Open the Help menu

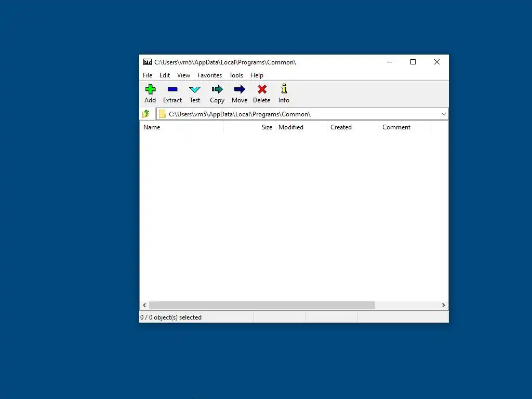pyautogui.click(x=257, y=75)
